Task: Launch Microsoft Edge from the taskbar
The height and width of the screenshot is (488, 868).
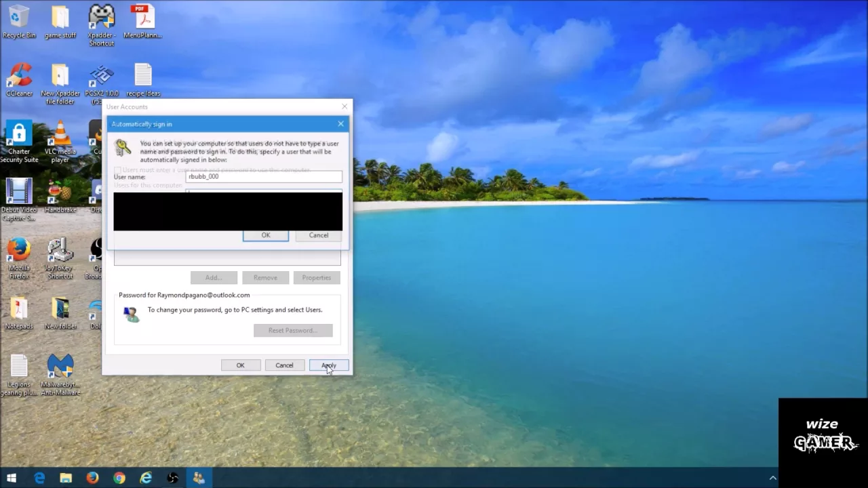Action: tap(39, 478)
